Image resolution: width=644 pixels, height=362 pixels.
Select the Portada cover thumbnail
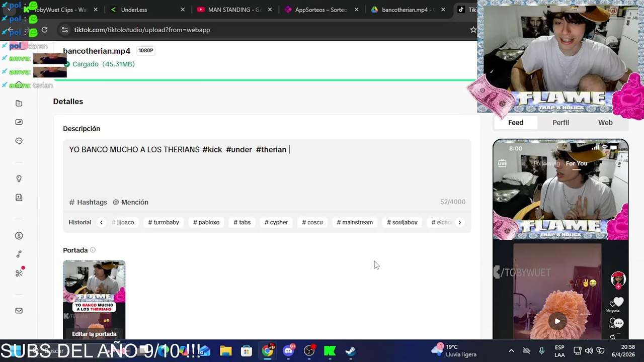coord(94,300)
